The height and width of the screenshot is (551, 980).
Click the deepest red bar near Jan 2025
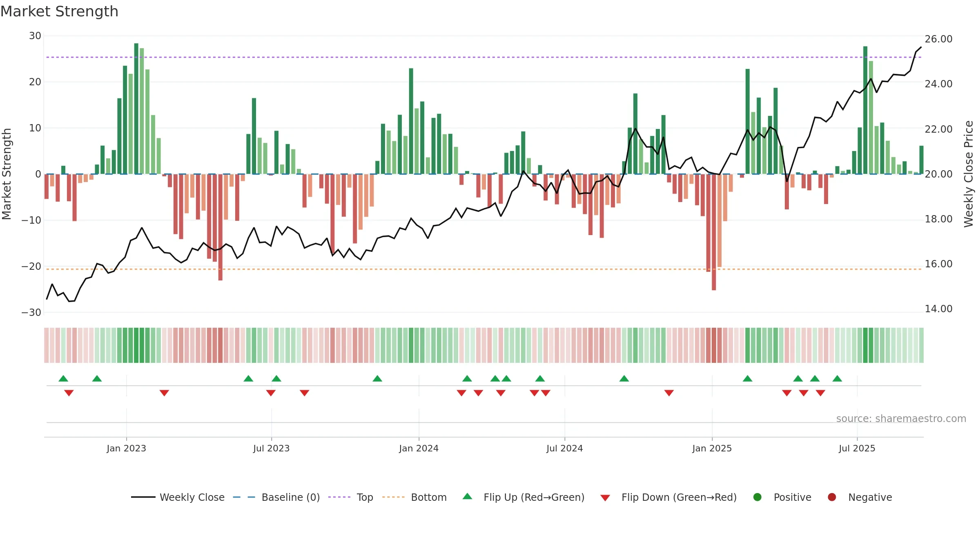tap(714, 232)
